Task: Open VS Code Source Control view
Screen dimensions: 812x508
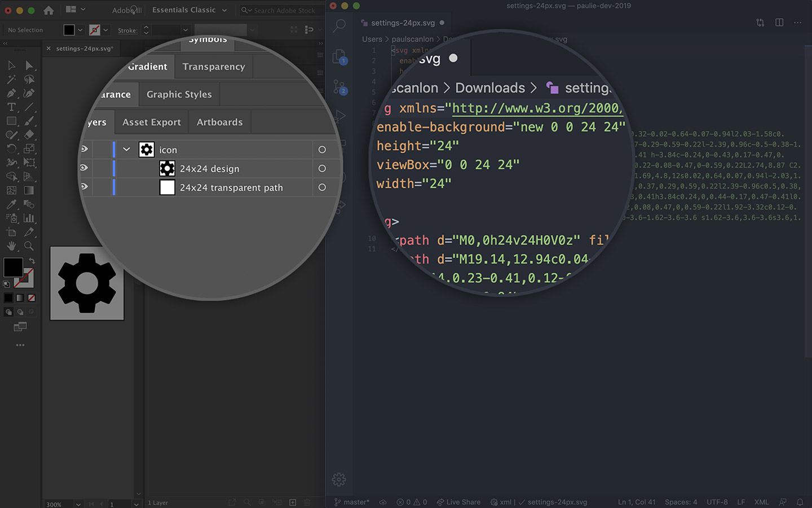Action: 339,86
